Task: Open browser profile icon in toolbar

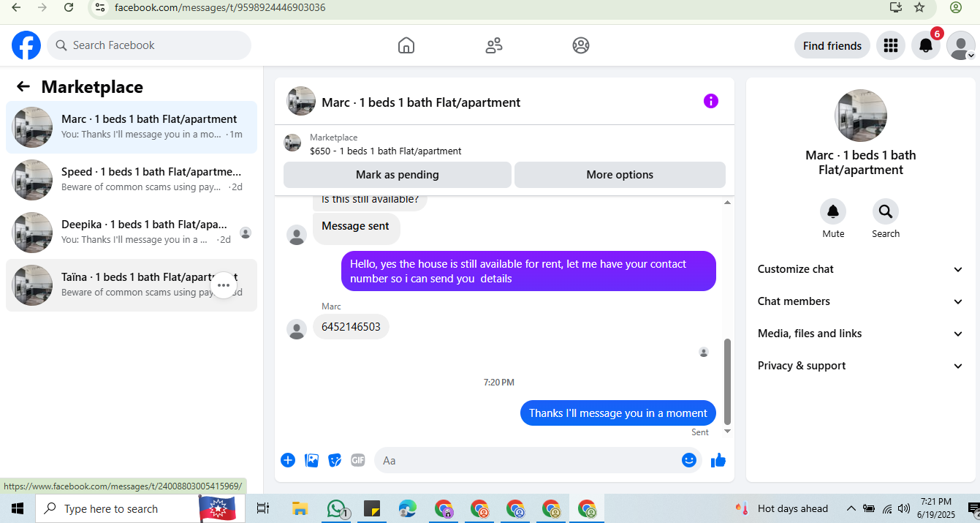Action: (956, 7)
